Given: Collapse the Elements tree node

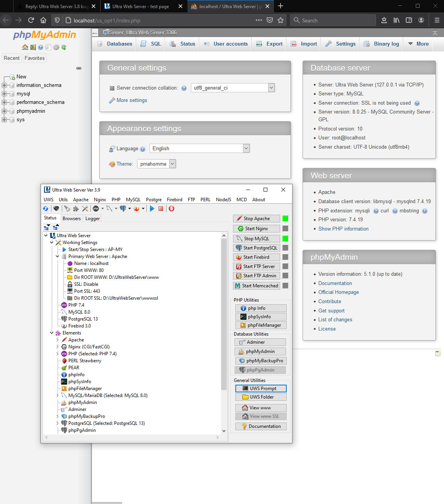Looking at the screenshot, I should 52,333.
